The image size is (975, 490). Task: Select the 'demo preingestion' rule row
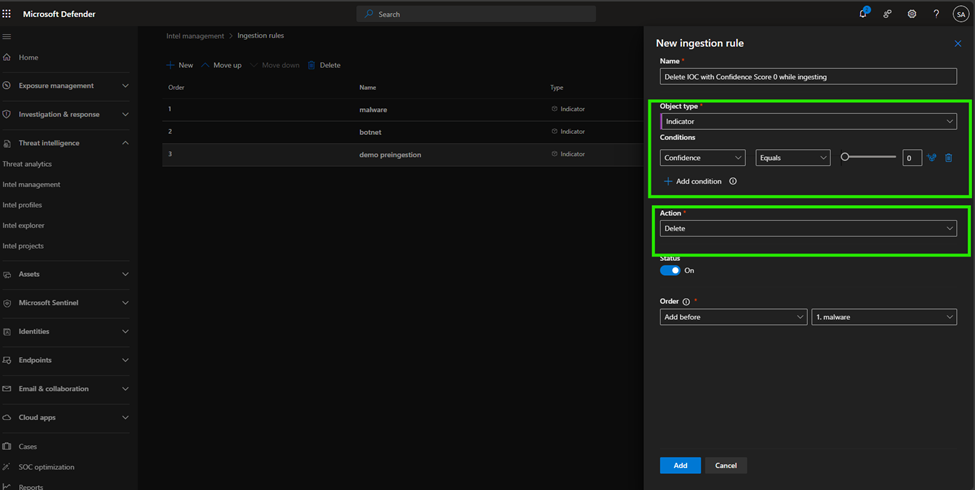pos(403,155)
